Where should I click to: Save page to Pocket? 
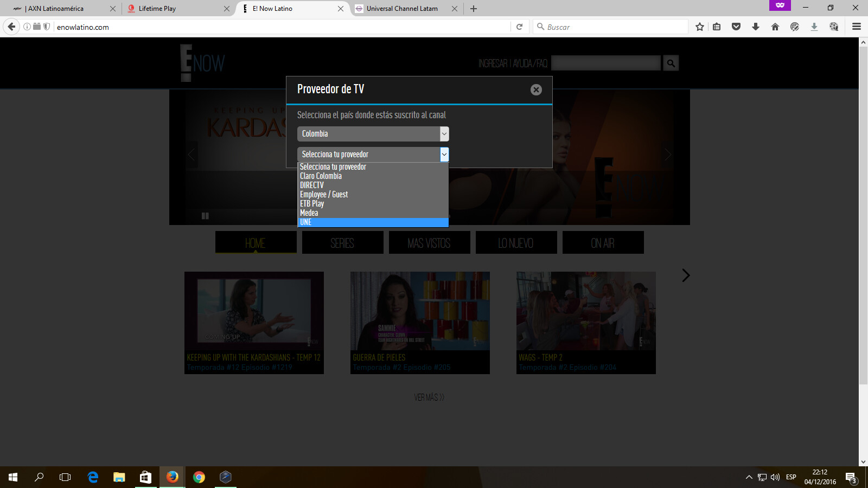[x=736, y=27]
